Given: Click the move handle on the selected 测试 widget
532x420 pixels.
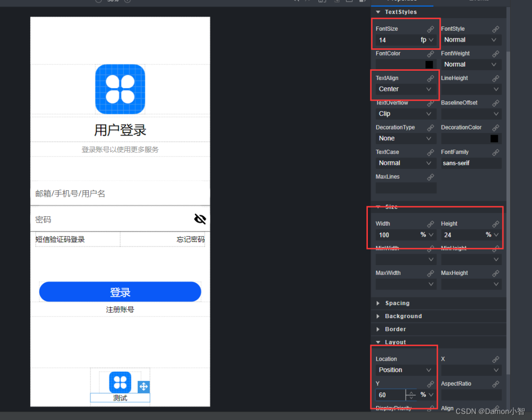Looking at the screenshot, I should pyautogui.click(x=143, y=387).
